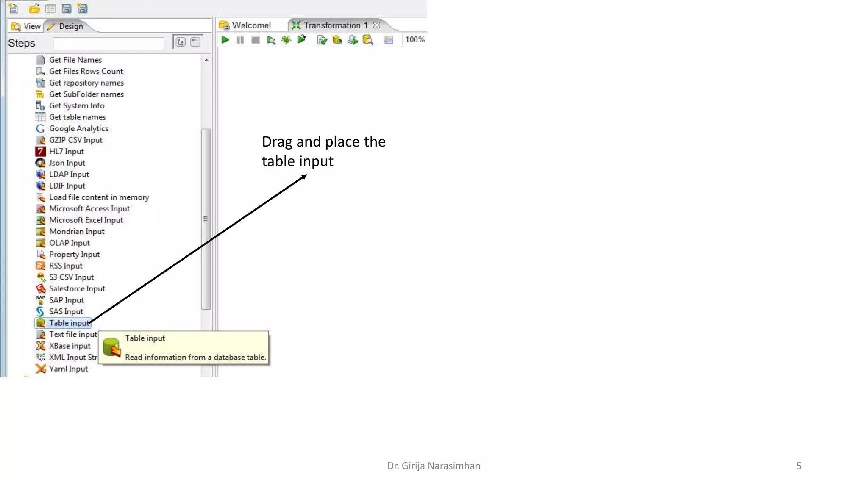
Task: Switch to the Design tab
Action: click(66, 26)
